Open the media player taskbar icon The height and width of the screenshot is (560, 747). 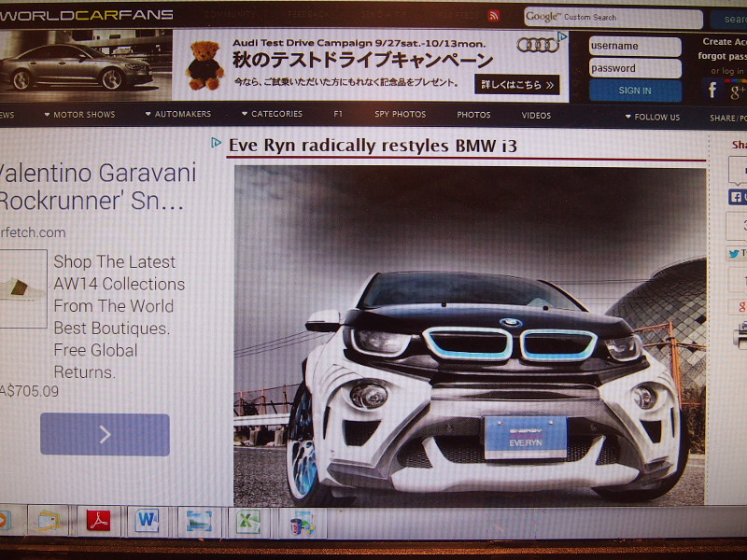click(x=5, y=520)
